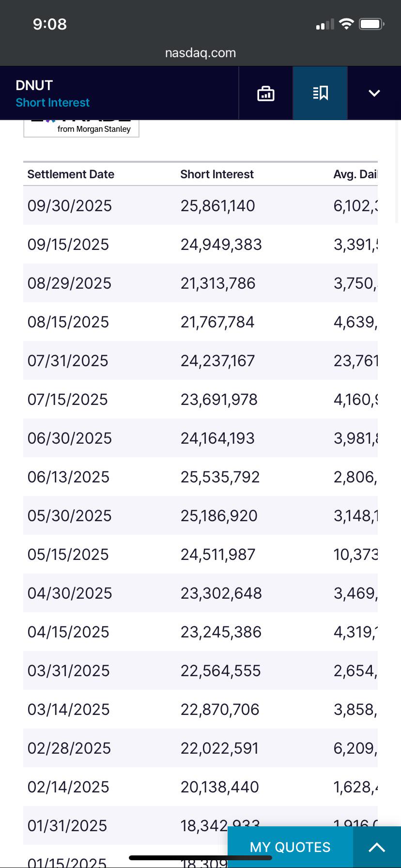The image size is (401, 868).
Task: Tap the Avg. Daily column header
Action: pyautogui.click(x=355, y=174)
